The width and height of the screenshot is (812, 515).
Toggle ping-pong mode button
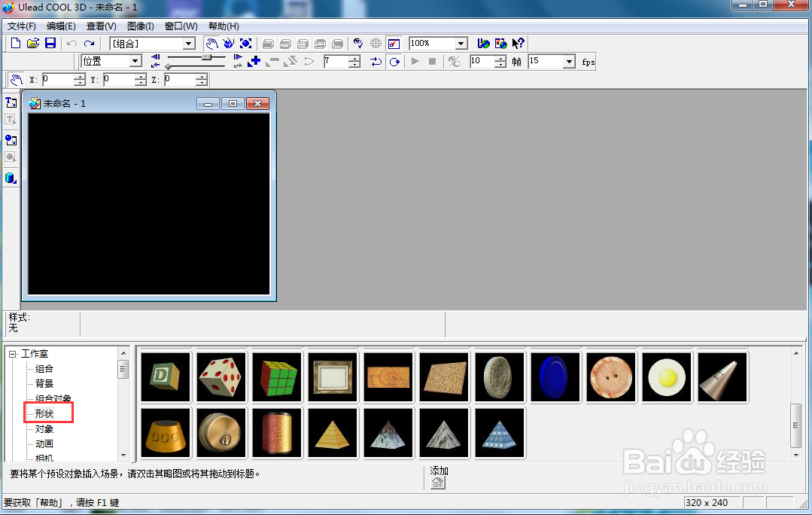(x=376, y=62)
